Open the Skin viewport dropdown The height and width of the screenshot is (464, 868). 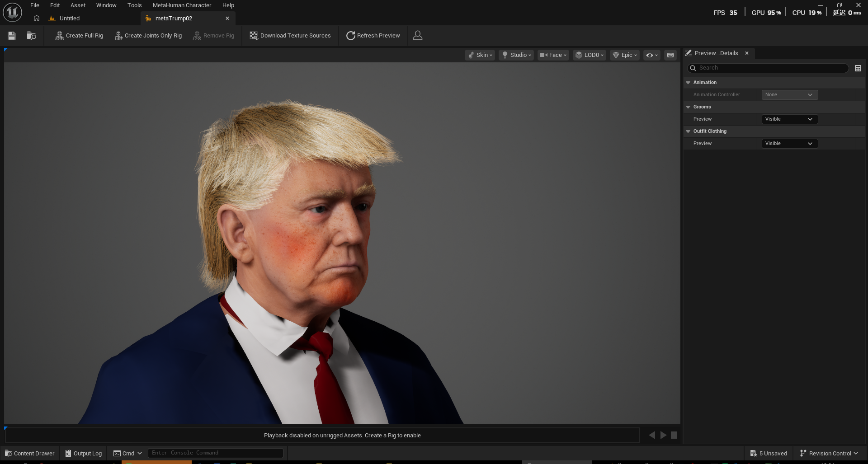point(480,55)
